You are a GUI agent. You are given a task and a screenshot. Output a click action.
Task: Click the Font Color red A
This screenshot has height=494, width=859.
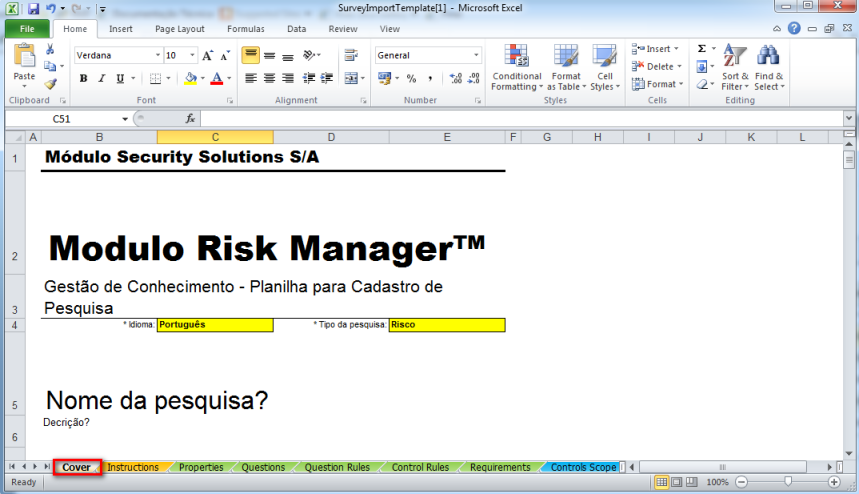tap(217, 78)
